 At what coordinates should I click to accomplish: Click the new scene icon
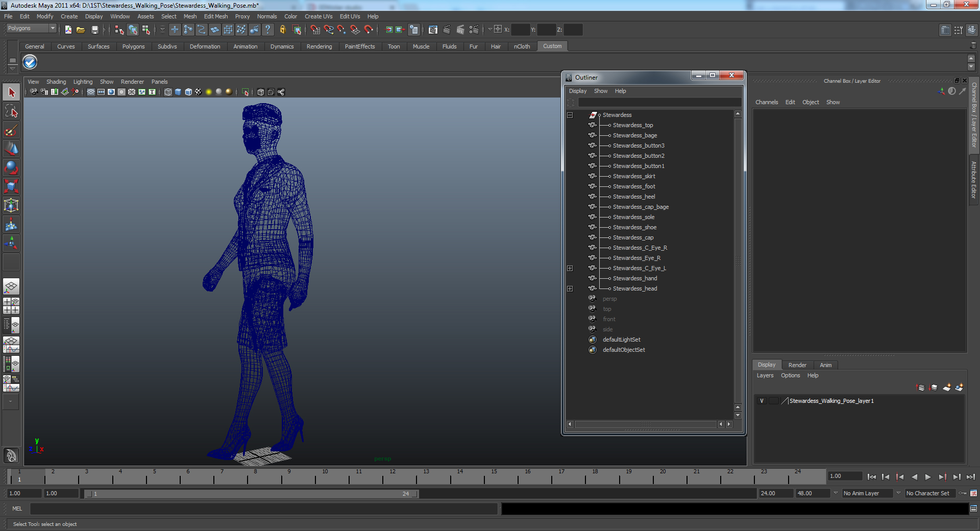pos(68,30)
